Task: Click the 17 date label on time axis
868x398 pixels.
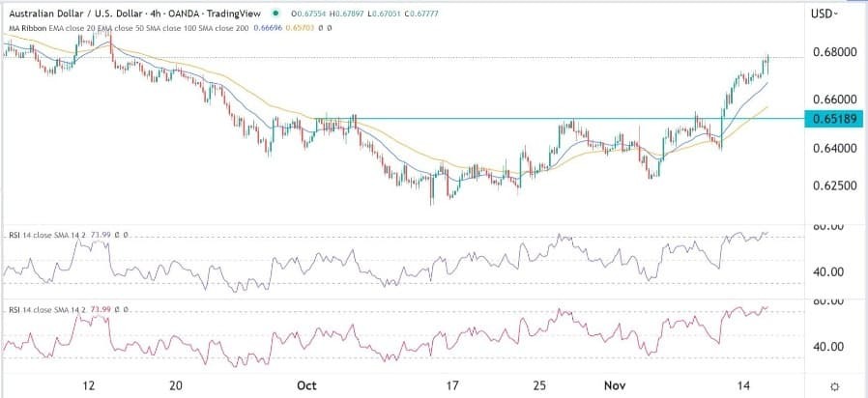Action: click(451, 384)
